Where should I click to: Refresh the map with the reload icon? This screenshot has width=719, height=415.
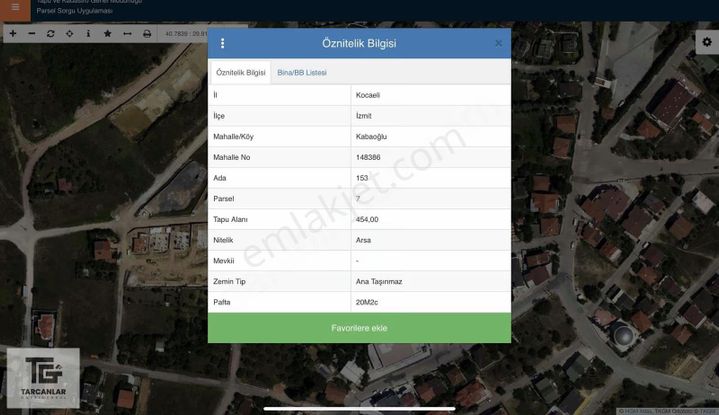[50, 33]
